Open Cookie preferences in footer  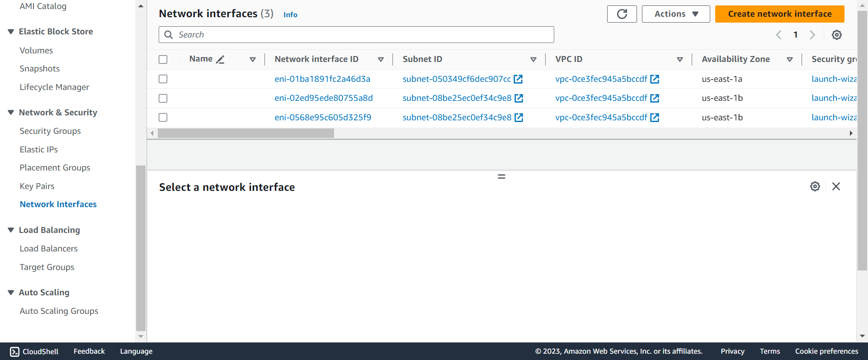[x=826, y=351]
